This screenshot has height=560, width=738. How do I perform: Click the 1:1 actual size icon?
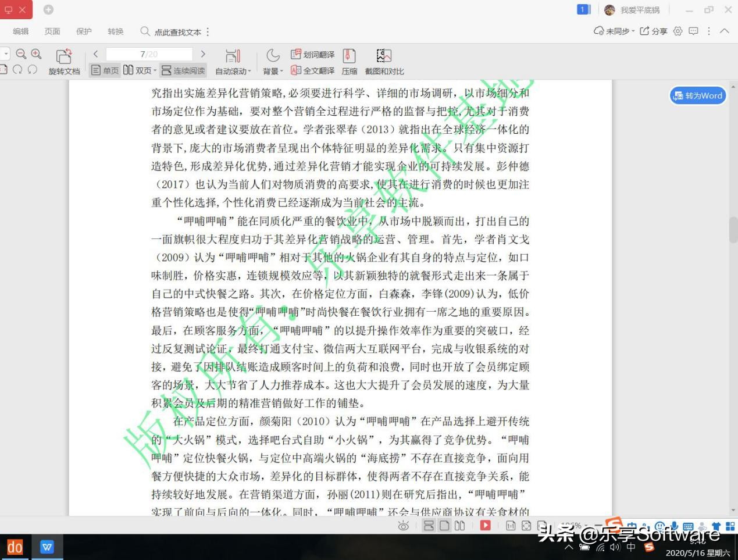pos(511,525)
